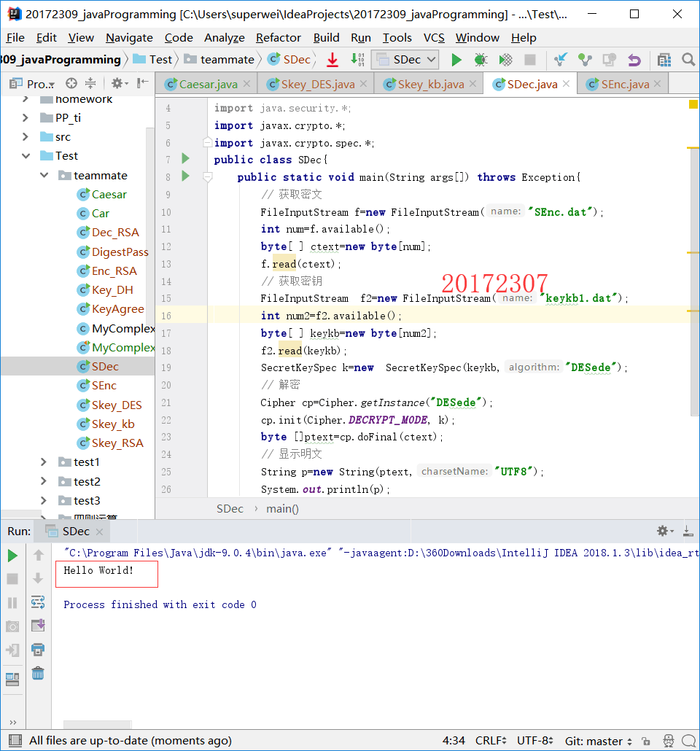
Task: Change the UTF-8 file encoding setting
Action: click(534, 741)
